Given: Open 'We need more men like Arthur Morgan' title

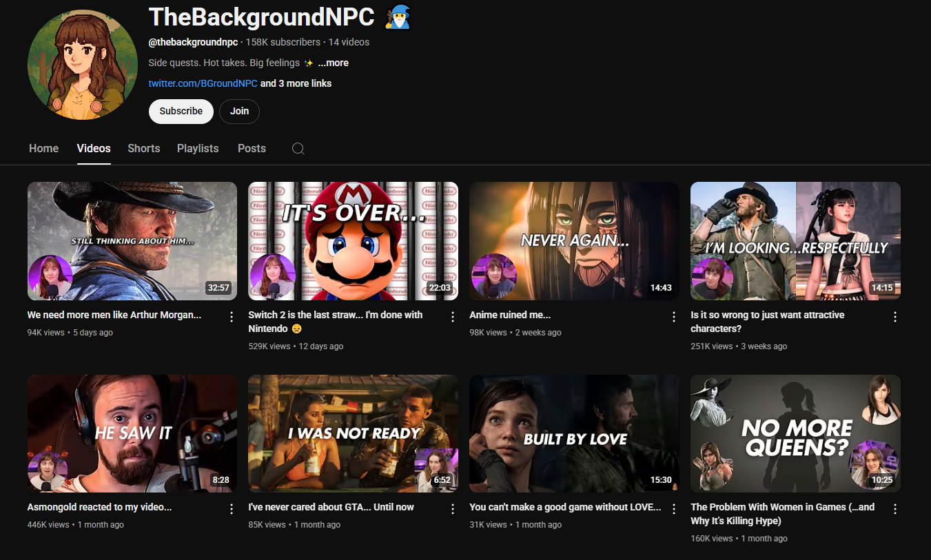Looking at the screenshot, I should tap(114, 315).
